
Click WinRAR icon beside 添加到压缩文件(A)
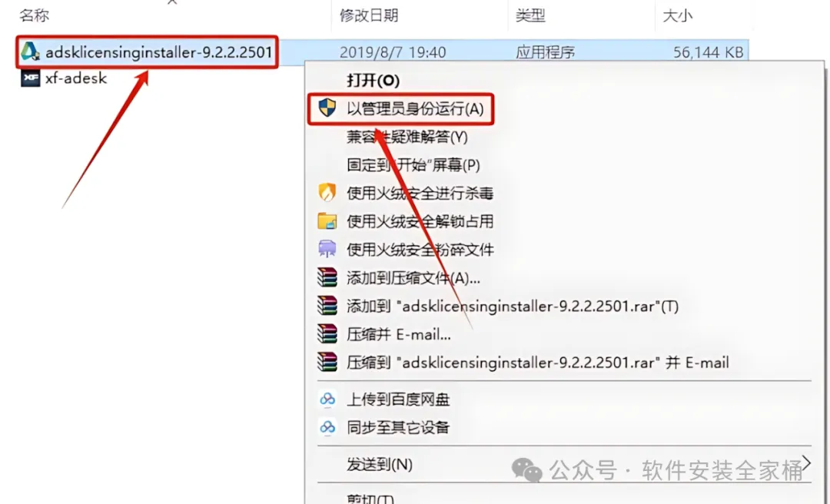[327, 277]
